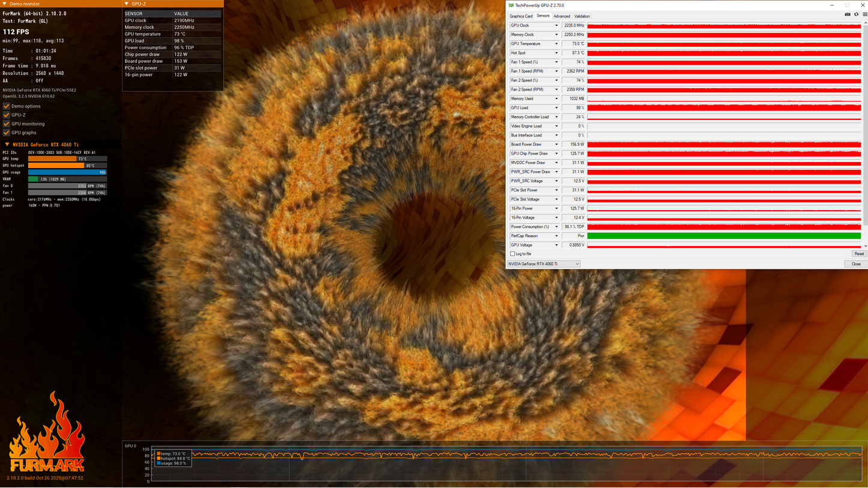Click the Board Power Draw 156.9 W value
This screenshot has height=488, width=868.
[573, 145]
